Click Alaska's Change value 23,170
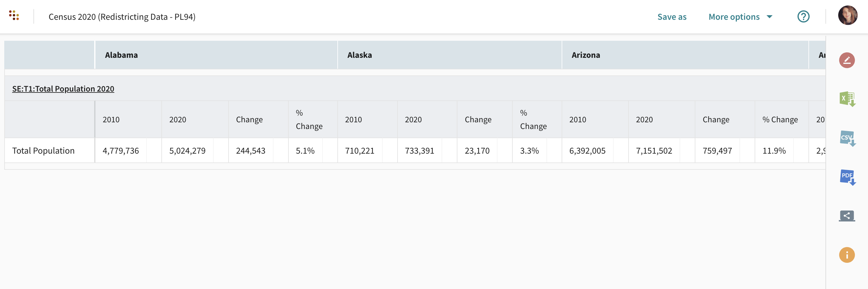The image size is (868, 289). point(477,151)
